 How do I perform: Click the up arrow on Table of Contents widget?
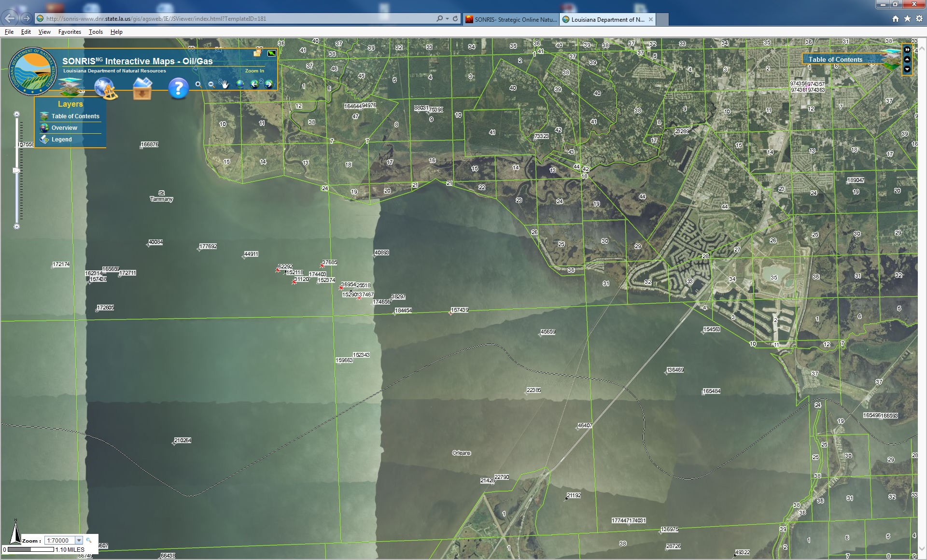point(907,59)
